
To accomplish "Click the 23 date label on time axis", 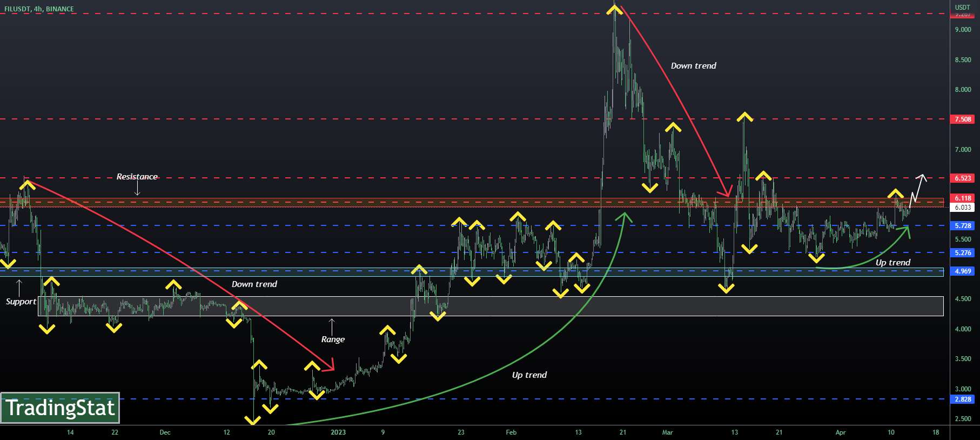I will 461,432.
